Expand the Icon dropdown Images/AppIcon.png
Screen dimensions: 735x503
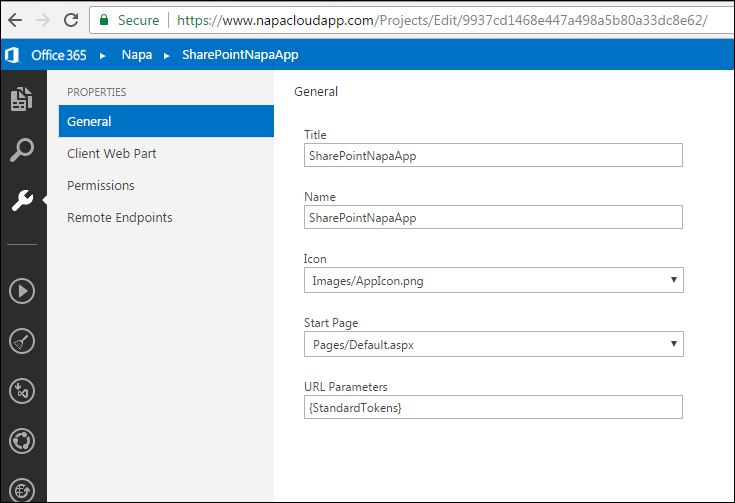click(493, 280)
